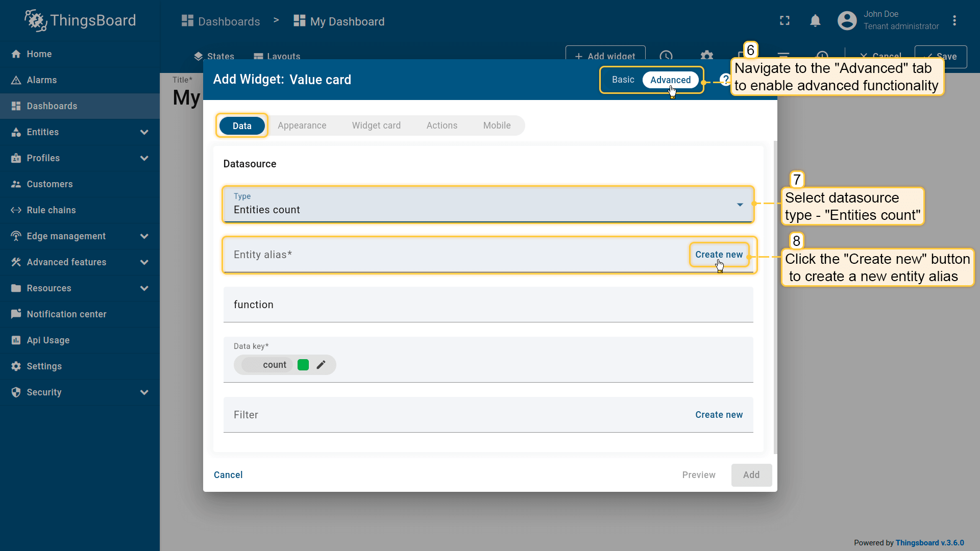
Task: Open Rule chains in sidebar
Action: coord(51,210)
